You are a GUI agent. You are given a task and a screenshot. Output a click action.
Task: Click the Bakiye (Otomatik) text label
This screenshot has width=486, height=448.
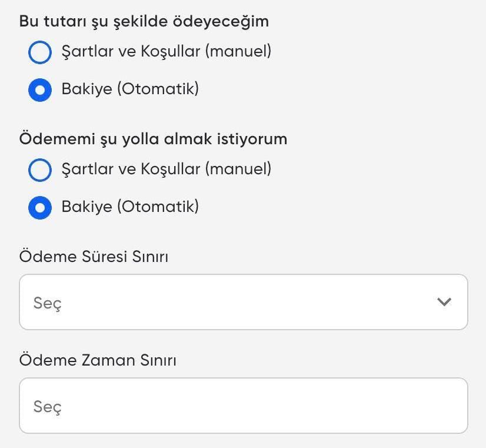coord(130,89)
